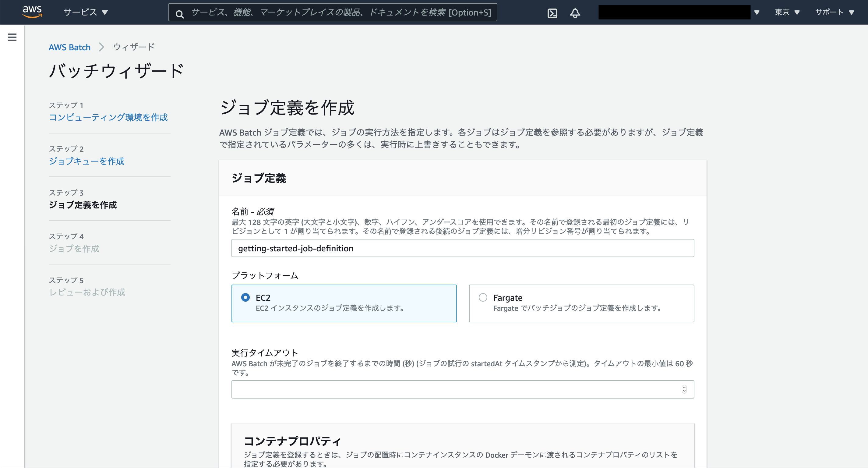This screenshot has width=868, height=468.
Task: Go to AWS Batch breadcrumb link
Action: coord(69,47)
